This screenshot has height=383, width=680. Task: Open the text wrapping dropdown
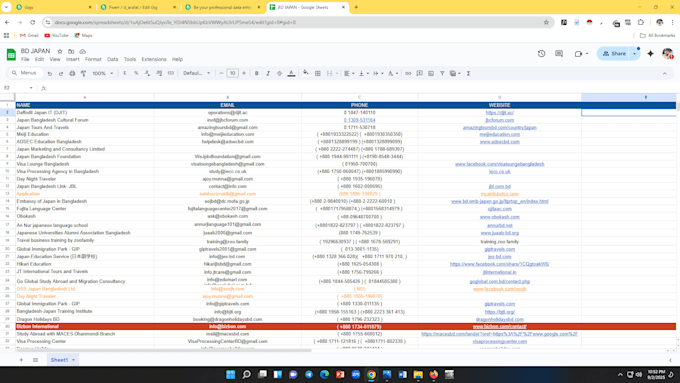pos(378,73)
